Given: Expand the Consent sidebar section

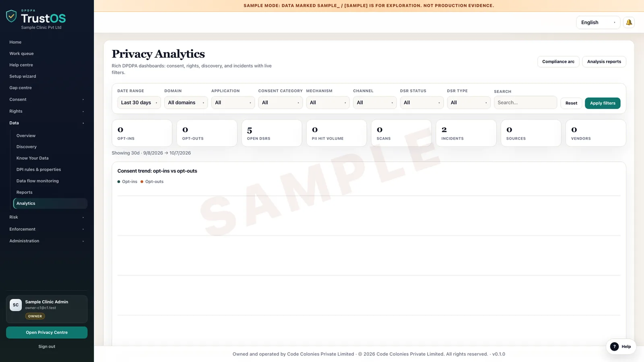Looking at the screenshot, I should pyautogui.click(x=47, y=99).
